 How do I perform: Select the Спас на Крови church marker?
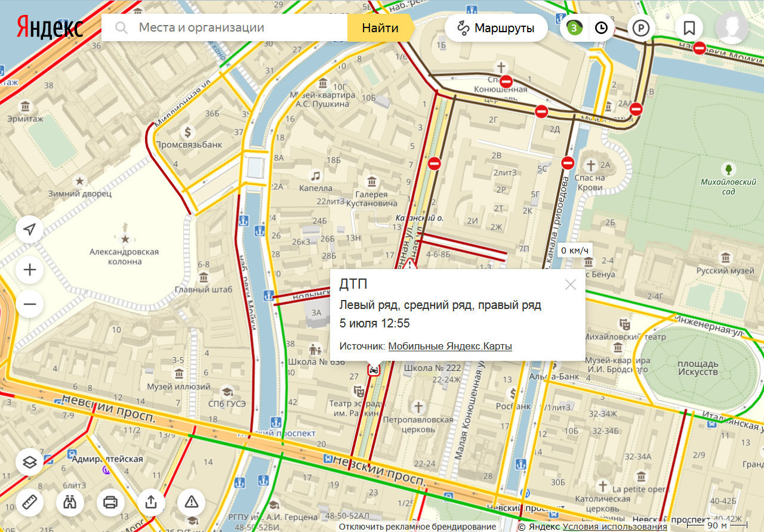[x=591, y=165]
